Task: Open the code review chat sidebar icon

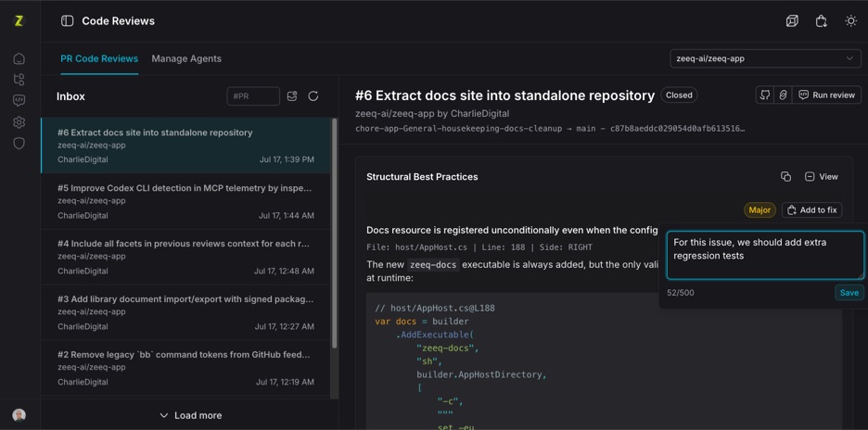Action: coord(19,100)
